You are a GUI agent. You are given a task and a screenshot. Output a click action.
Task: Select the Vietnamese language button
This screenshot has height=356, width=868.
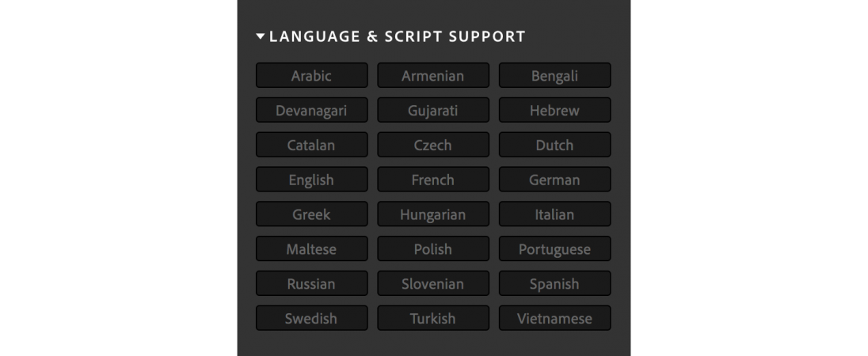coord(554,320)
